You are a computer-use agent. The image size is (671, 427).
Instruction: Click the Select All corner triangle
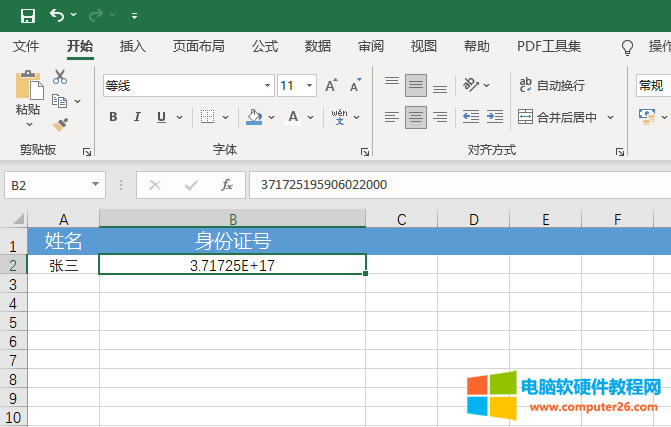pyautogui.click(x=18, y=219)
